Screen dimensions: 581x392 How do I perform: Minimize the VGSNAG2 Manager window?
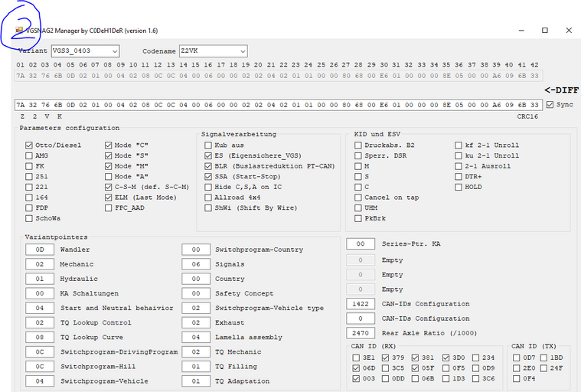[x=521, y=31]
